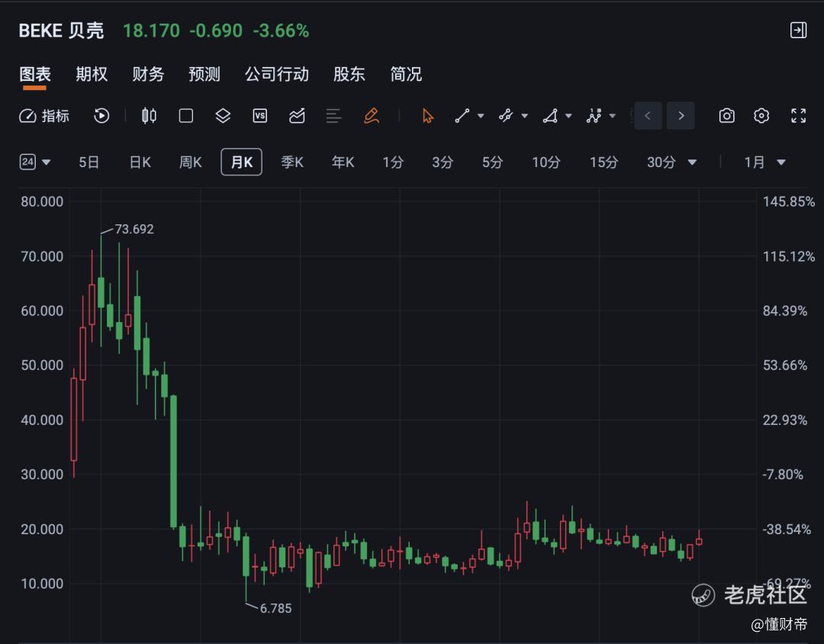Click the 73.692 high price marker
This screenshot has height=644, width=824.
click(134, 229)
